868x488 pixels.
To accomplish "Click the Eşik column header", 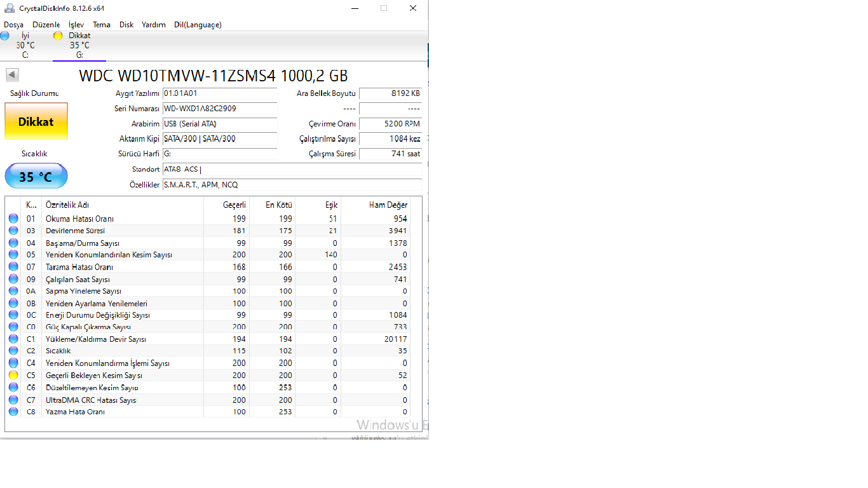I will coord(318,205).
